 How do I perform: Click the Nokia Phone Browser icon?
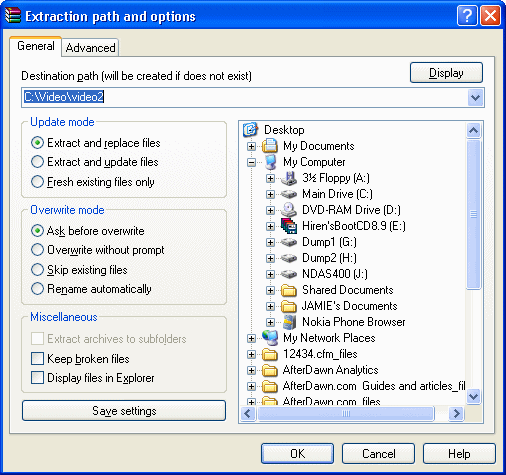[289, 322]
